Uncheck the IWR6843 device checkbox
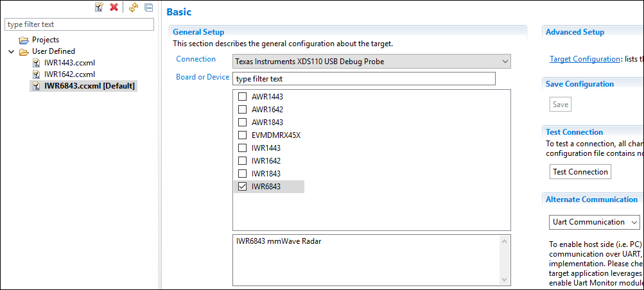 point(242,187)
